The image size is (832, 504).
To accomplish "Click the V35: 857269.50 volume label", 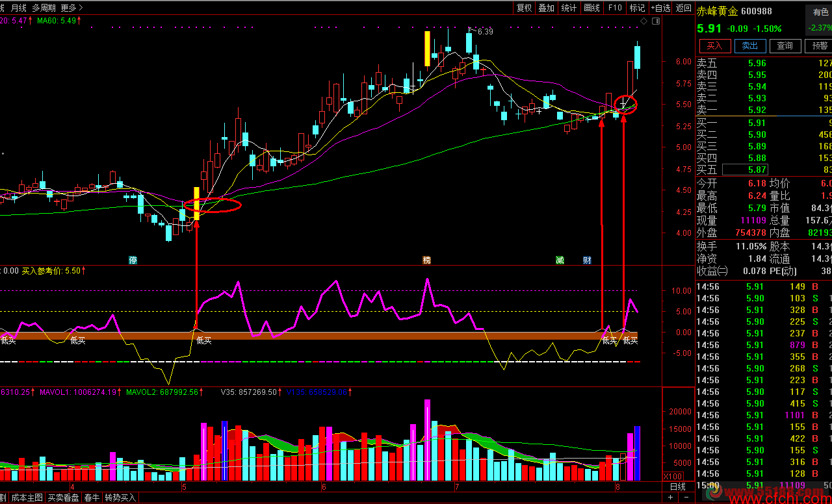I will click(250, 392).
